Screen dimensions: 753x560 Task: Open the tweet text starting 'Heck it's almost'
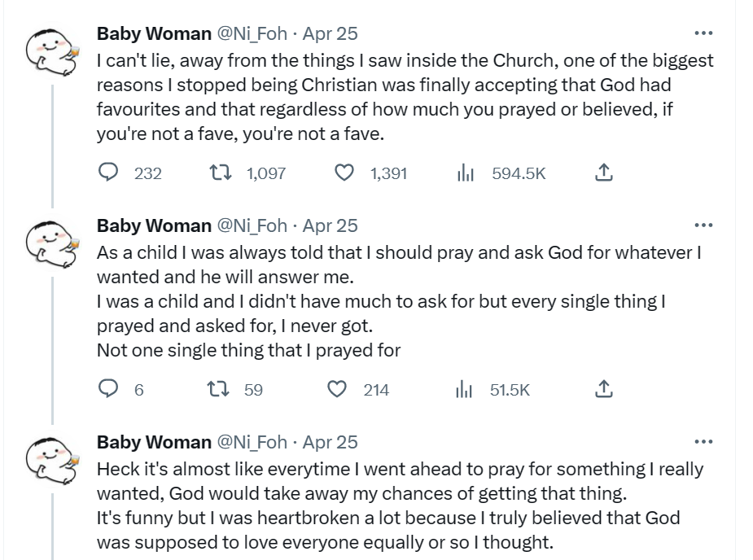[x=399, y=505]
